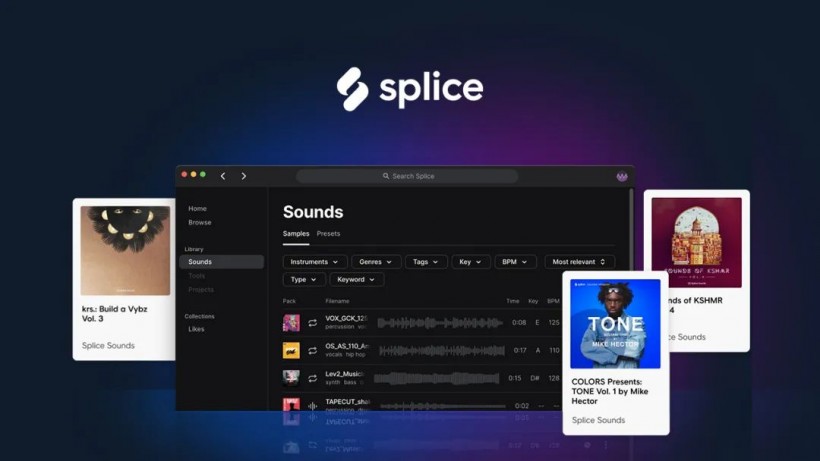Image resolution: width=820 pixels, height=461 pixels.
Task: Click the VOX_GCK sample waveform
Action: click(440, 323)
